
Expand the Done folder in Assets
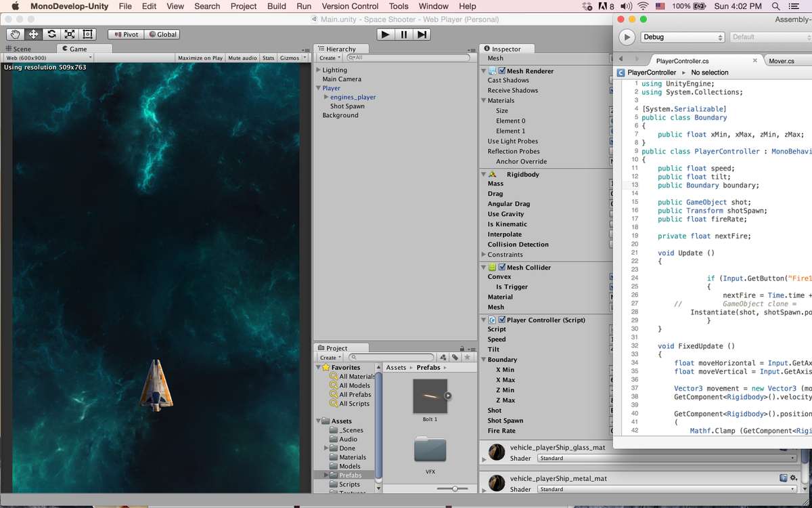coord(326,448)
